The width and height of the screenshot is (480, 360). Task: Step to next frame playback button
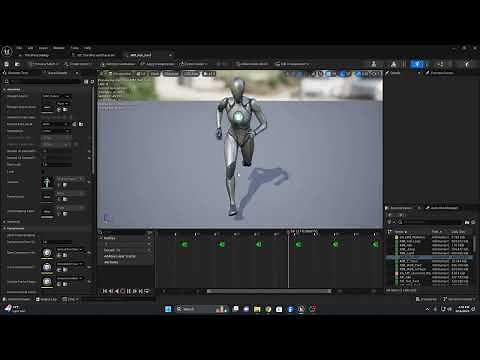[x=135, y=291]
